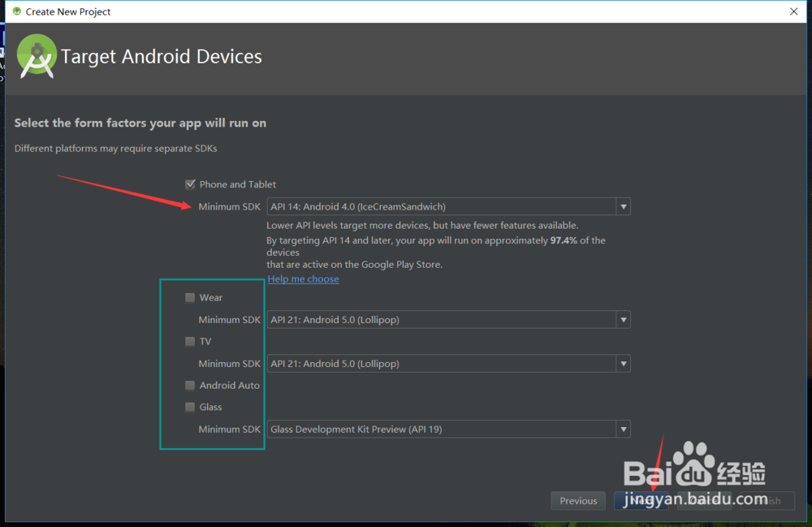812x527 pixels.
Task: Click the Android icon in the title bar
Action: [15, 11]
